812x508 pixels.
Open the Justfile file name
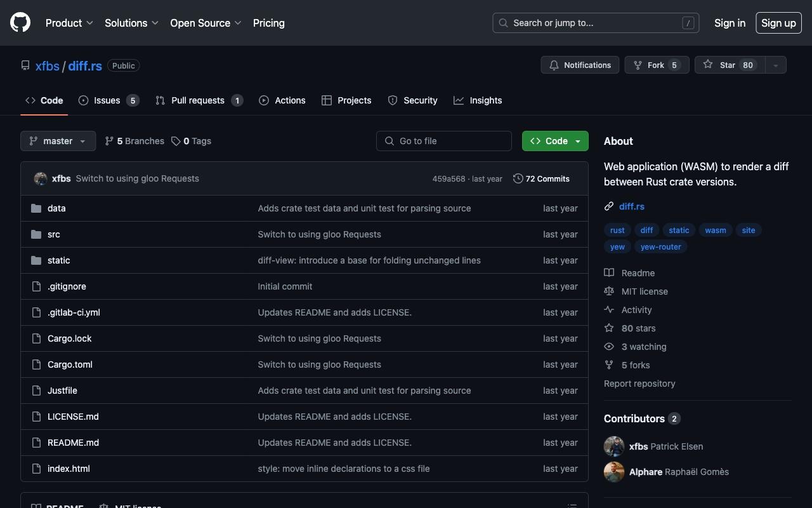click(x=62, y=391)
